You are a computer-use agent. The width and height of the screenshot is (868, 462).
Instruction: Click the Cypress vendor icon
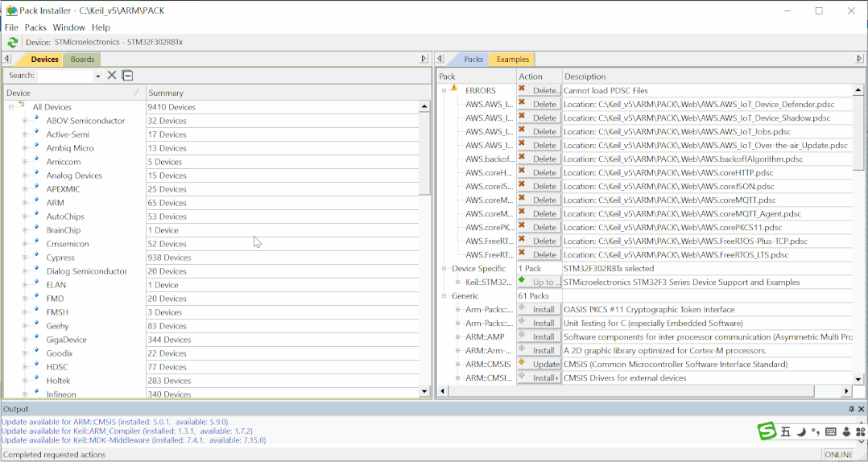point(36,255)
